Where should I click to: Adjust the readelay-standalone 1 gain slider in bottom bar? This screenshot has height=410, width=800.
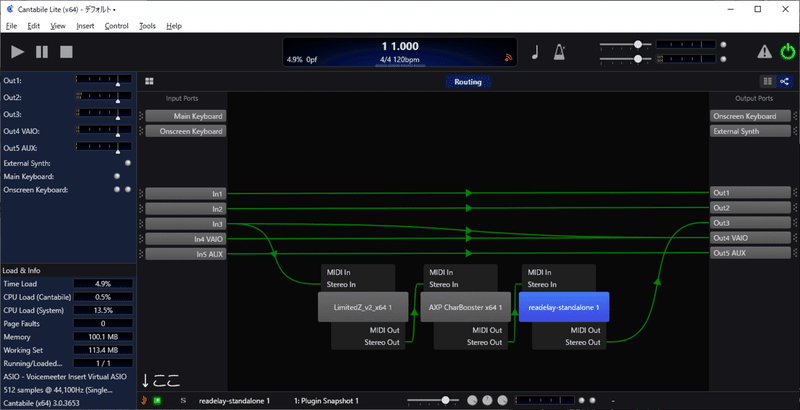[x=445, y=401]
